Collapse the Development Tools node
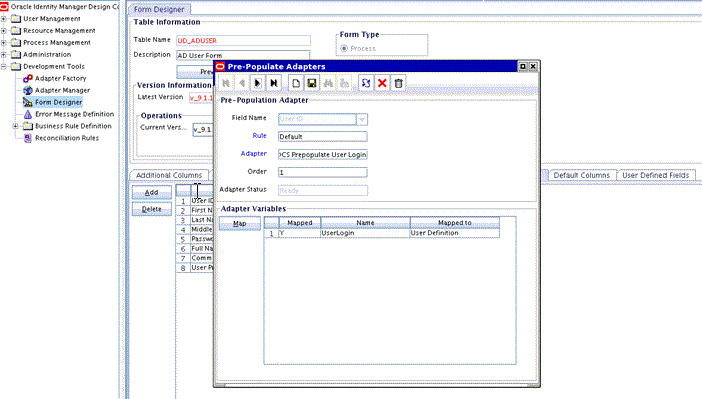Image resolution: width=702 pixels, height=399 pixels. pos(4,66)
